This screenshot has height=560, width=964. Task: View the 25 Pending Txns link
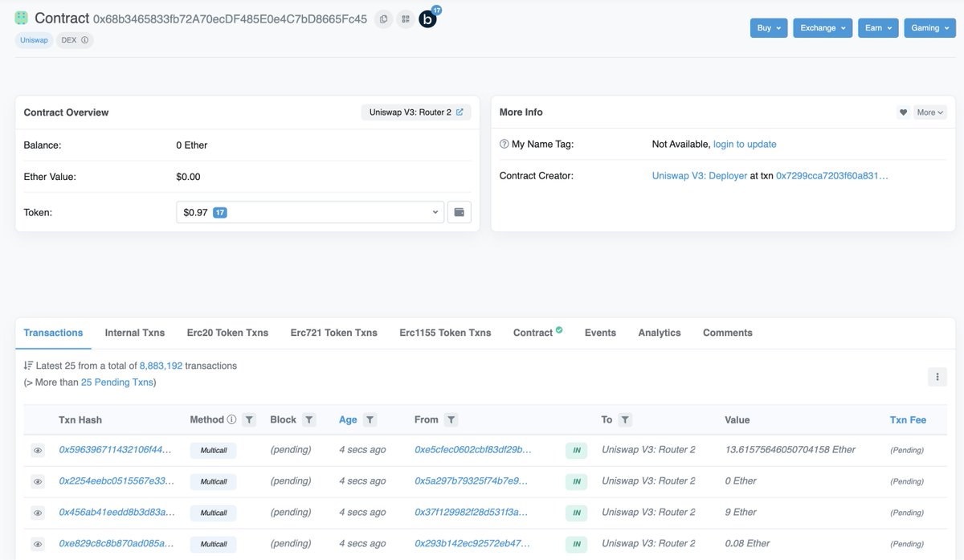click(x=116, y=382)
